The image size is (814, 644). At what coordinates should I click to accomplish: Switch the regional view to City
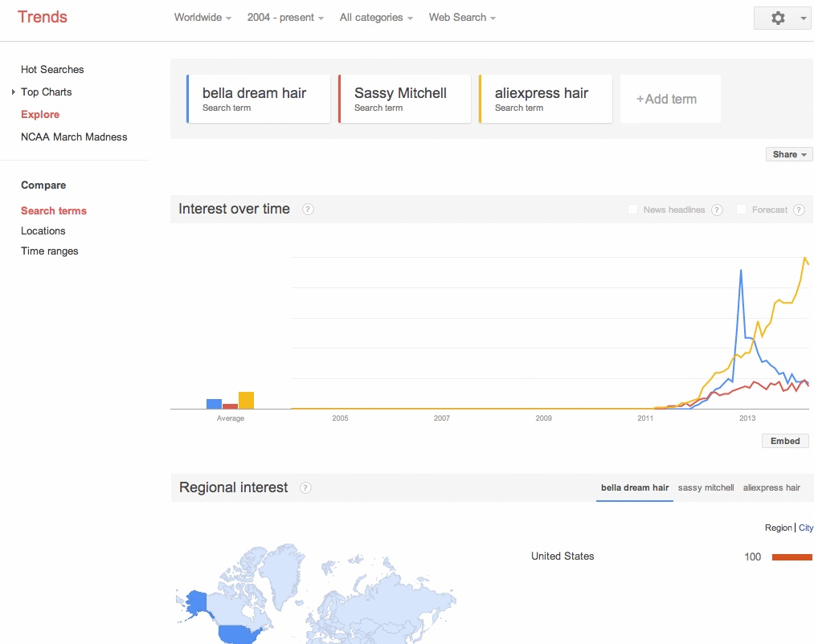[x=806, y=528]
